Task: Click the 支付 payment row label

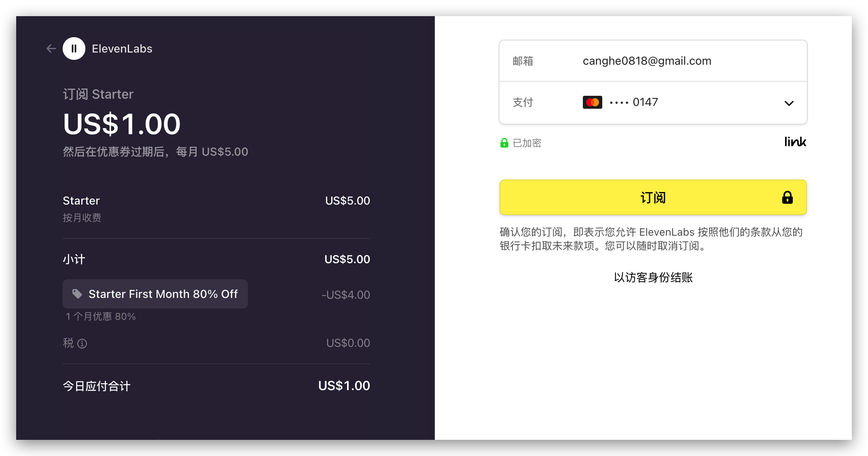Action: [523, 102]
